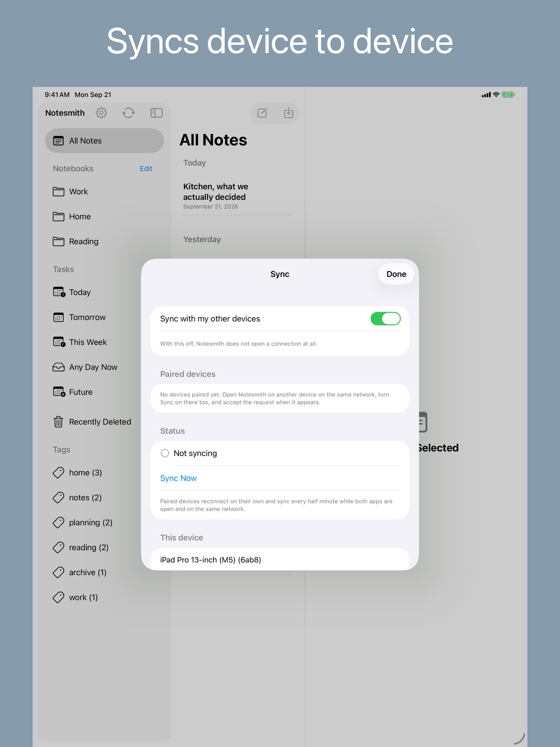Click the All Notes list icon
This screenshot has height=747, width=560.
[58, 141]
